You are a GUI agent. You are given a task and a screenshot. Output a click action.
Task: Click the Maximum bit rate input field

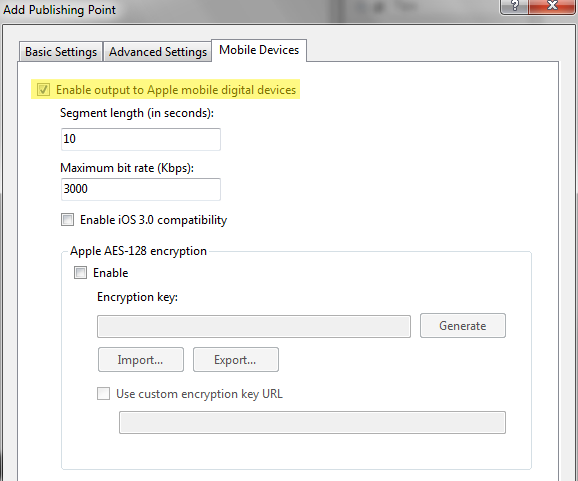141,189
